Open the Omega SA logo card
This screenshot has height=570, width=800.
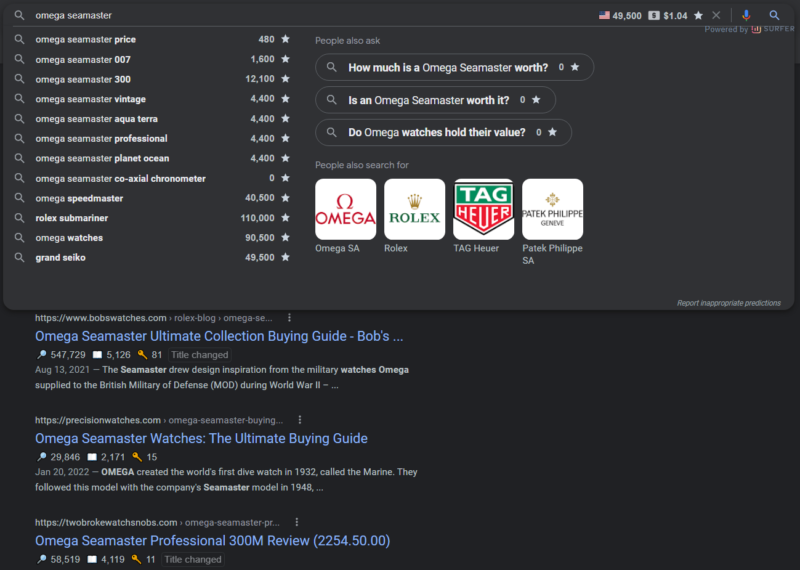[345, 209]
